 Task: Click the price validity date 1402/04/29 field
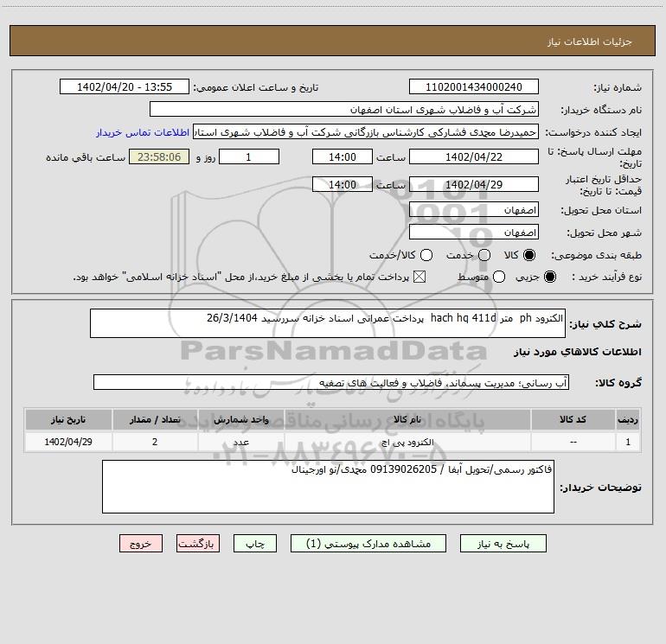[x=474, y=184]
